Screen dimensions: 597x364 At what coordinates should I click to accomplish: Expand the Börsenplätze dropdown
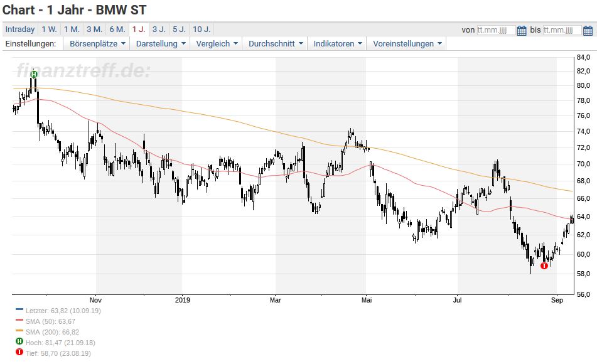coord(97,44)
